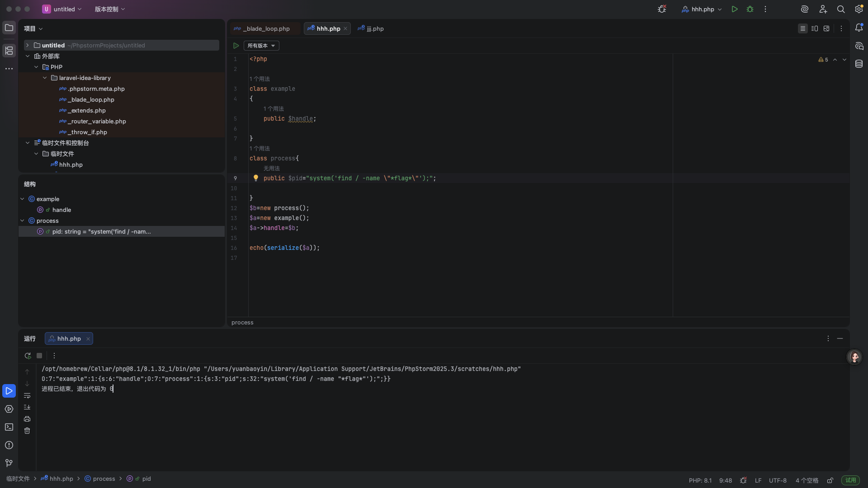The width and height of the screenshot is (868, 488).
Task: Toggle file read-only lock in status bar
Action: click(830, 480)
